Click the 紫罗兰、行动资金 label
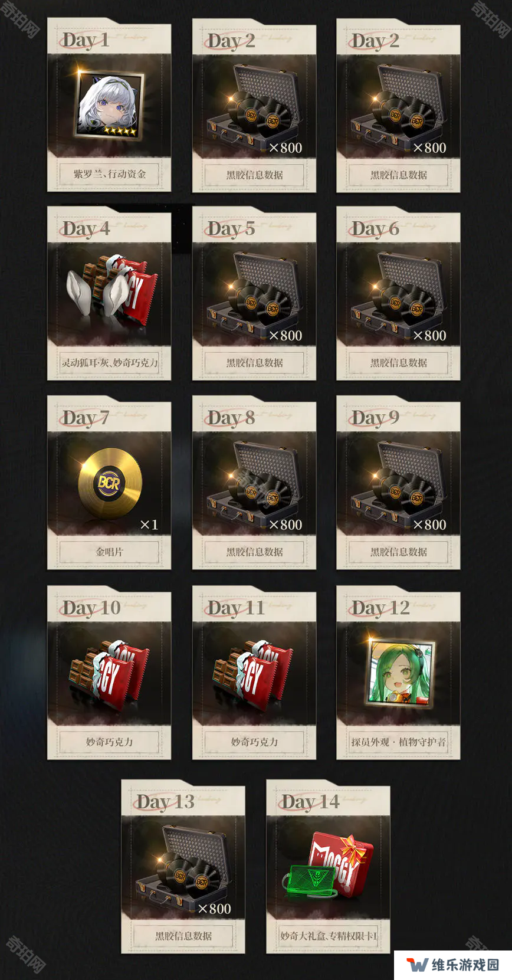512x980 pixels. (x=109, y=174)
